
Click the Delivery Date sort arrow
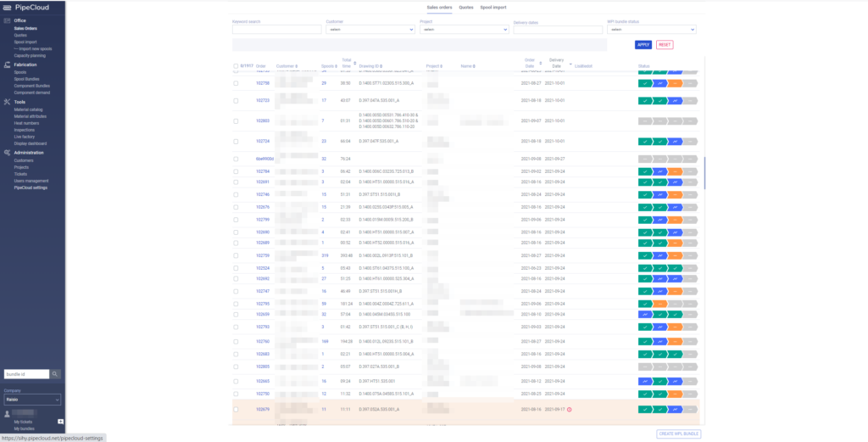(x=570, y=64)
